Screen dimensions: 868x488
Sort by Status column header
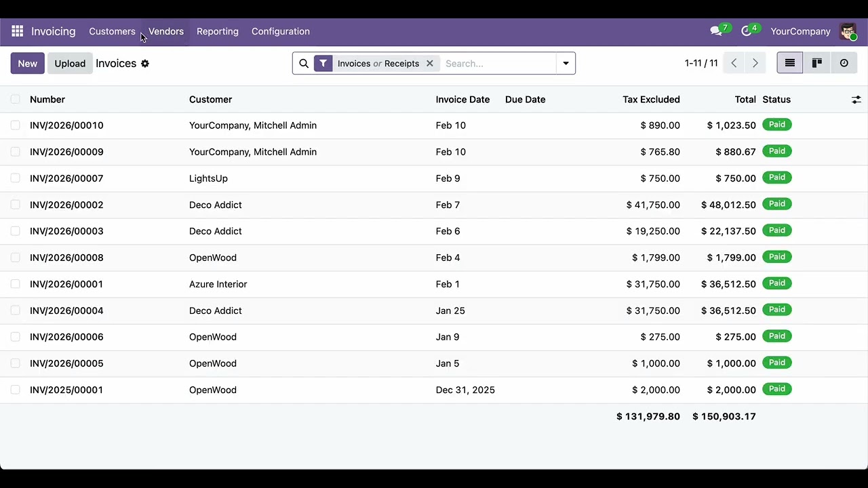[x=776, y=100]
